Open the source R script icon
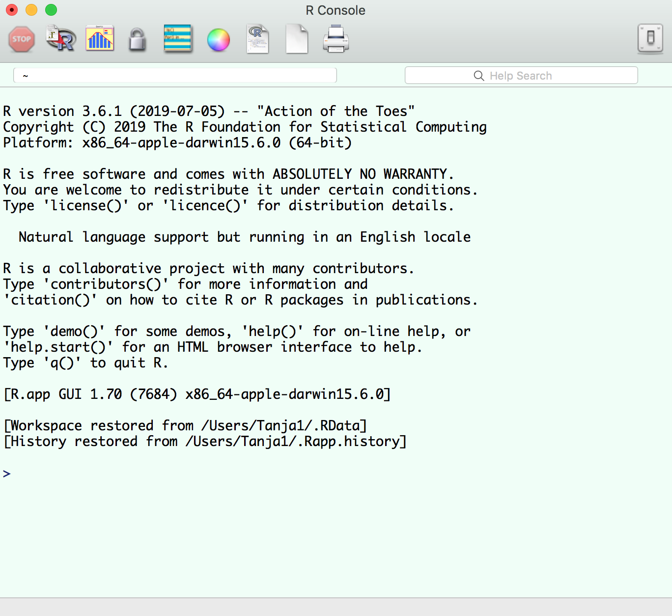672x616 pixels. pyautogui.click(x=60, y=39)
